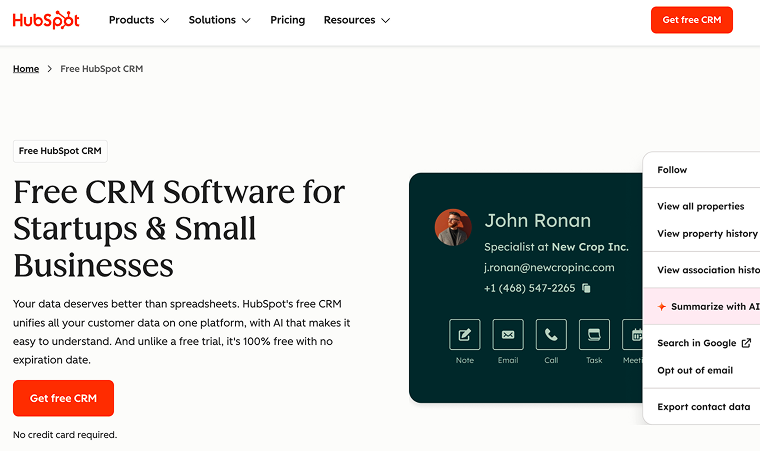This screenshot has height=451, width=760.
Task: Click the Email icon on contact card
Action: point(507,335)
